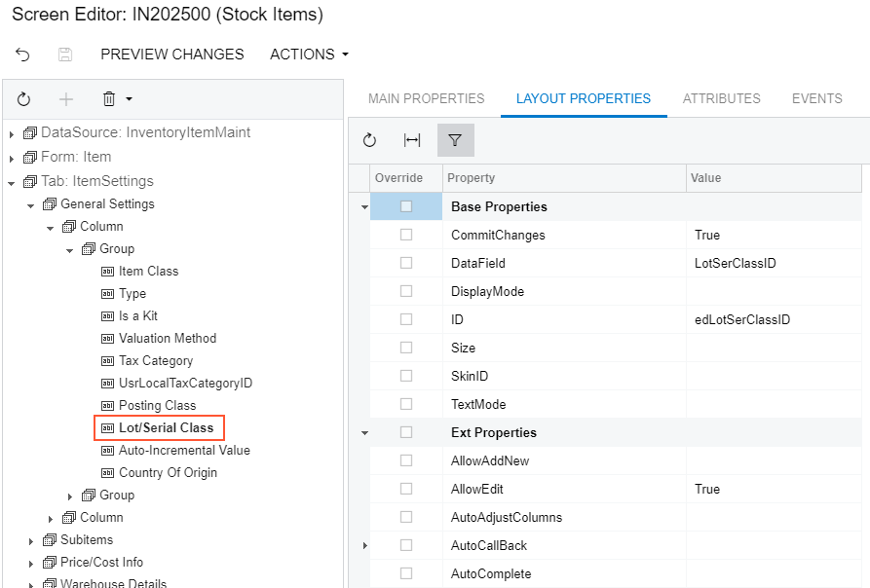
Task: Expand the AutoCallBack property row
Action: click(x=364, y=546)
